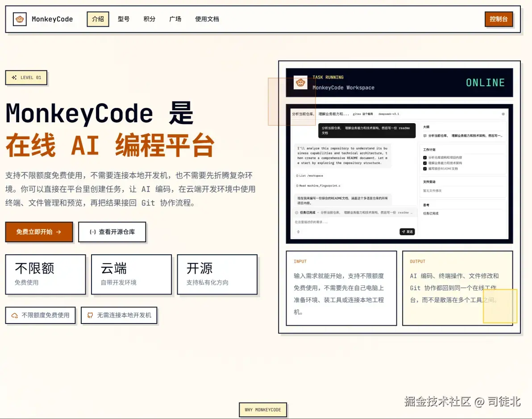Click the cloud icon beside 不限额度免费使用
The height and width of the screenshot is (419, 532).
pyautogui.click(x=15, y=315)
